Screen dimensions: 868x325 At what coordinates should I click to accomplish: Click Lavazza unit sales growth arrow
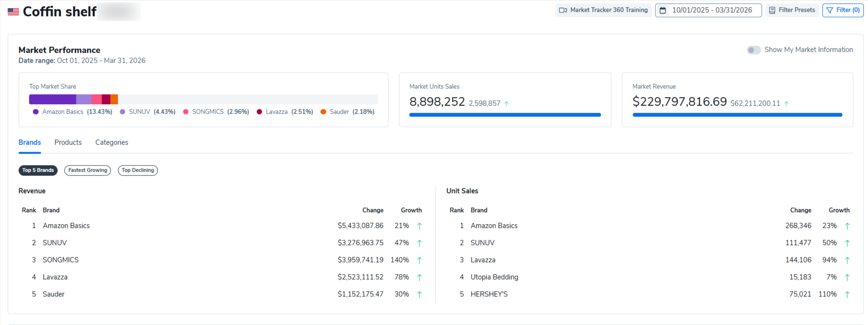click(847, 260)
